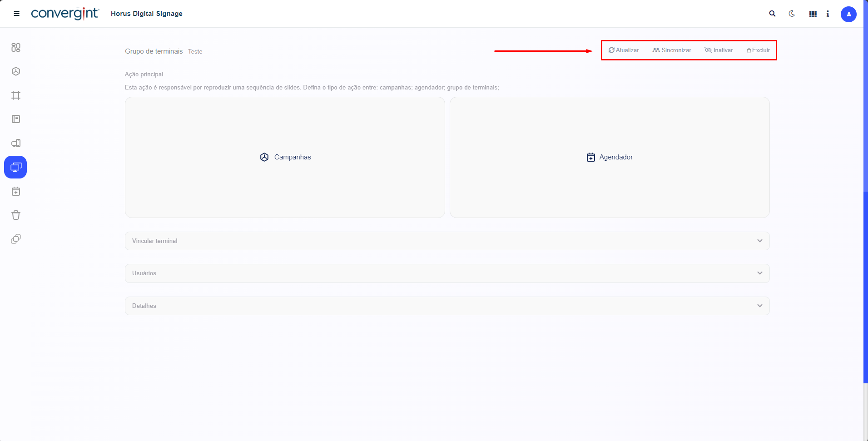Toggle dark mode moon icon
Image resolution: width=868 pixels, height=441 pixels.
[792, 14]
